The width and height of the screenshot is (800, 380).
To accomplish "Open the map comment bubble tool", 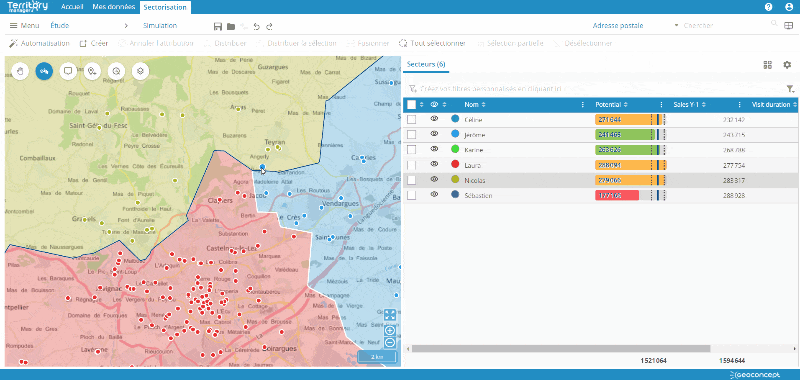I will click(68, 71).
